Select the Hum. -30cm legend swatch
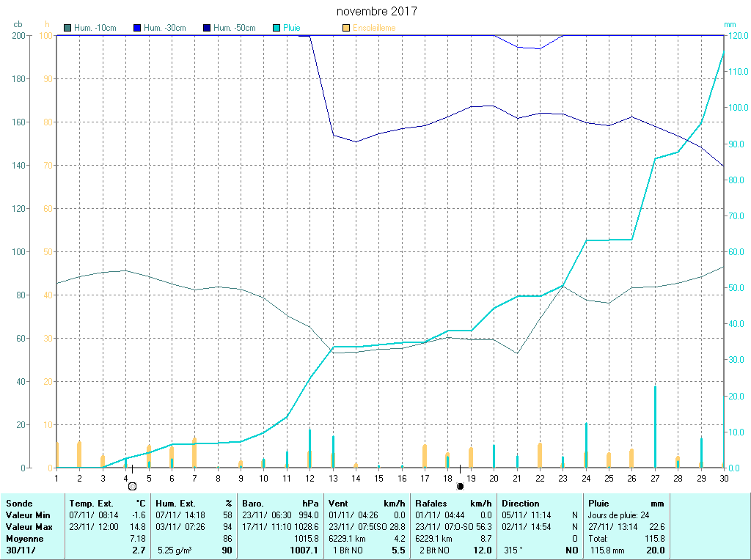The width and height of the screenshot is (751, 560). (x=136, y=28)
